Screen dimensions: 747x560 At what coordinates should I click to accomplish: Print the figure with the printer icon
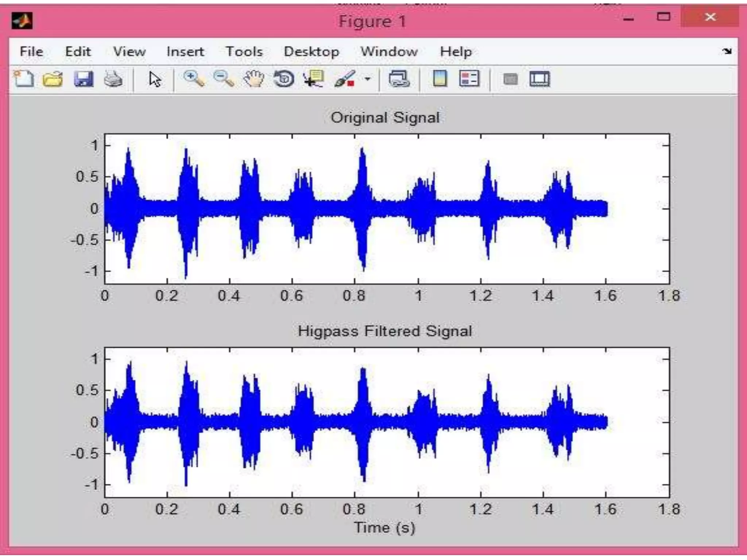[x=113, y=79]
